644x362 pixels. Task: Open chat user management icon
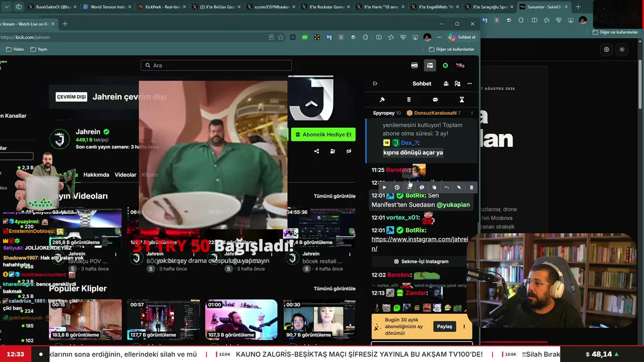pyautogui.click(x=457, y=83)
